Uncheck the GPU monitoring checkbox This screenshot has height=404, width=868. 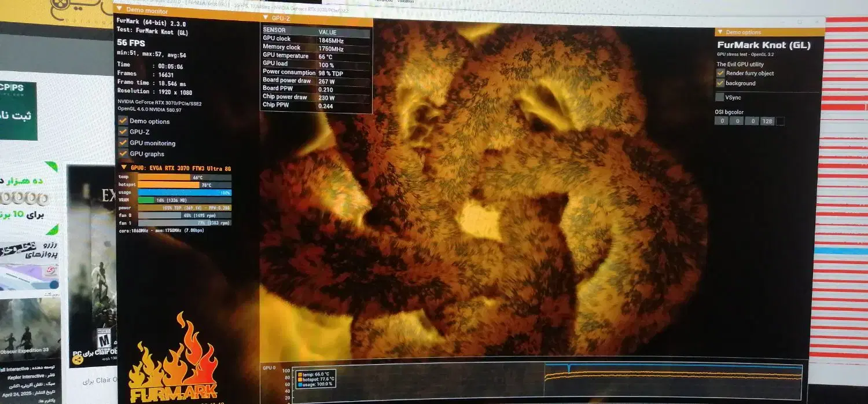pos(123,142)
